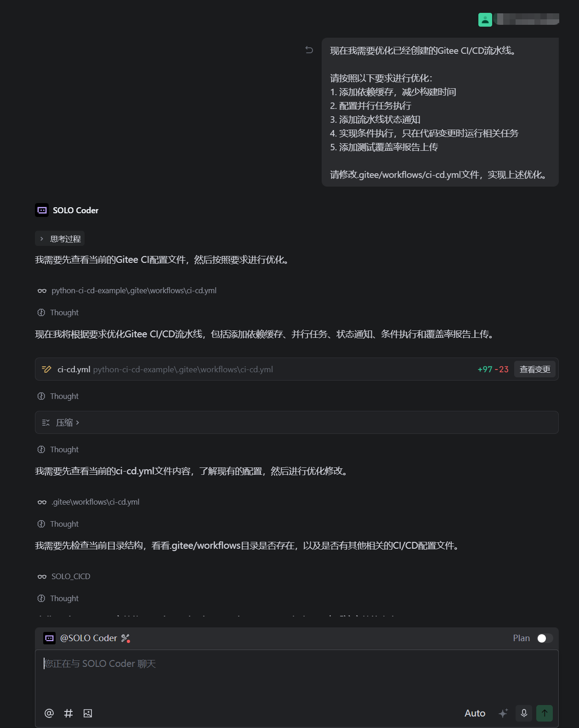Viewport: 579px width, 728px height.
Task: Click the @ mention icon in input toolbar
Action: 49,713
